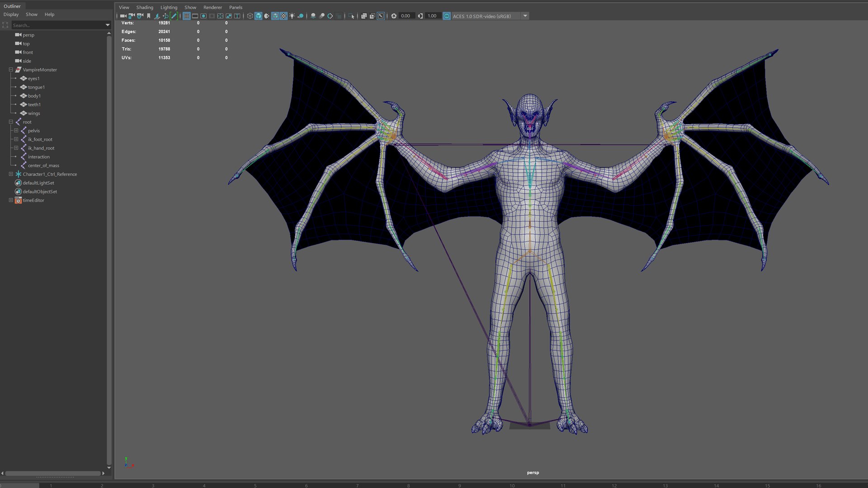This screenshot has height=488, width=868.
Task: Select the front camera in Outliner
Action: (x=28, y=52)
